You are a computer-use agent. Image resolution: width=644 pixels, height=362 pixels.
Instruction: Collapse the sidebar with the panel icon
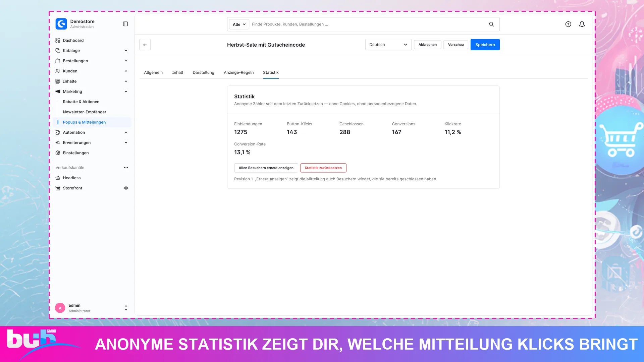(x=125, y=24)
